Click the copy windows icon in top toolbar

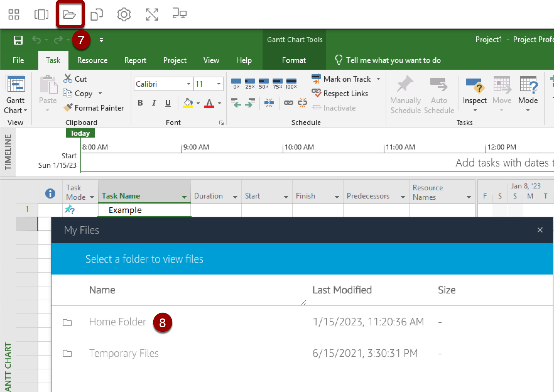[x=97, y=14]
